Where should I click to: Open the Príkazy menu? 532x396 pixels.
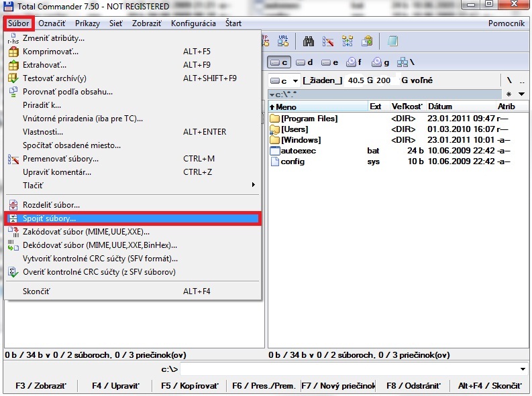(x=87, y=23)
